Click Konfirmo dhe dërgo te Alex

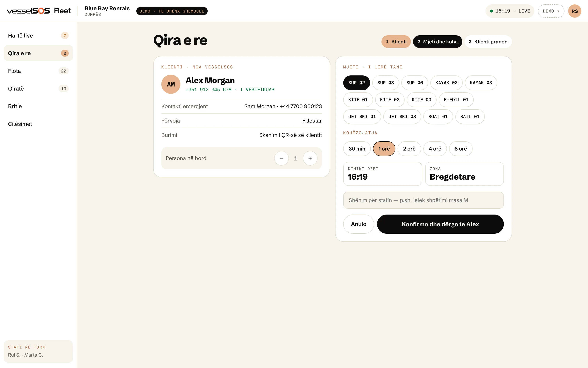pos(440,224)
